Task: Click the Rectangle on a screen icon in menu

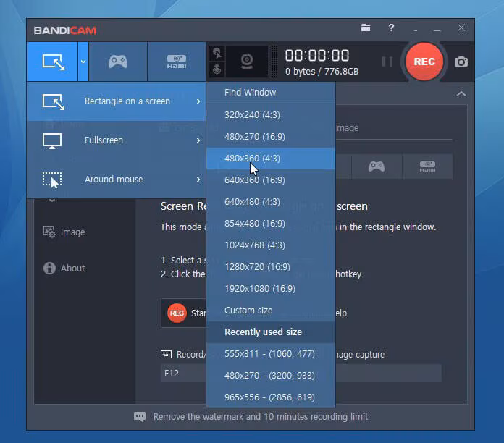Action: [x=53, y=101]
